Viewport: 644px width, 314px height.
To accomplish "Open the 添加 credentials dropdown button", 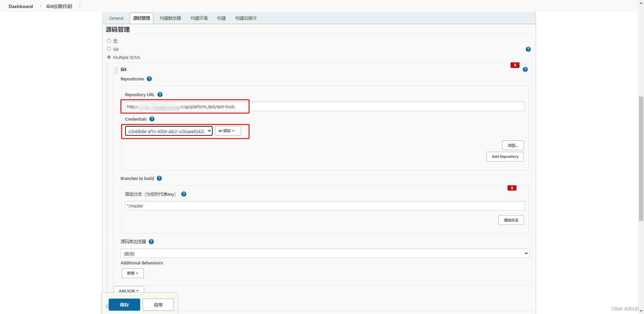I will click(228, 131).
